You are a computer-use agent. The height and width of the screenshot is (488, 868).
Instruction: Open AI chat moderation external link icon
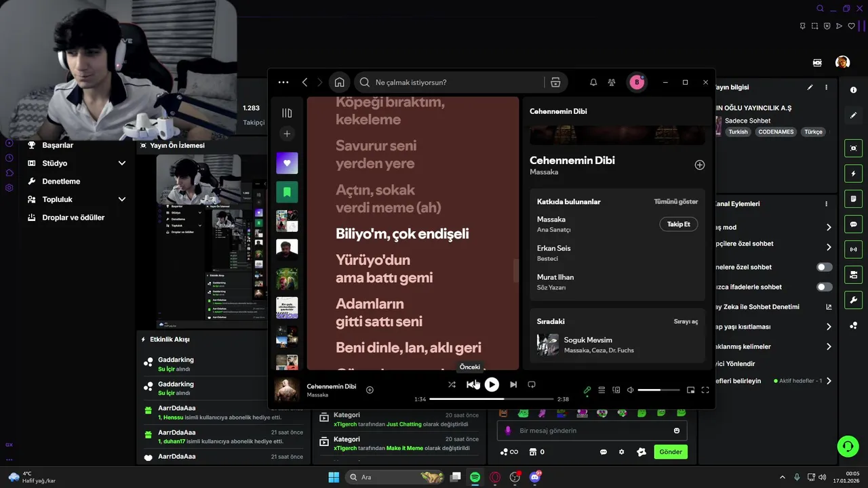point(829,307)
